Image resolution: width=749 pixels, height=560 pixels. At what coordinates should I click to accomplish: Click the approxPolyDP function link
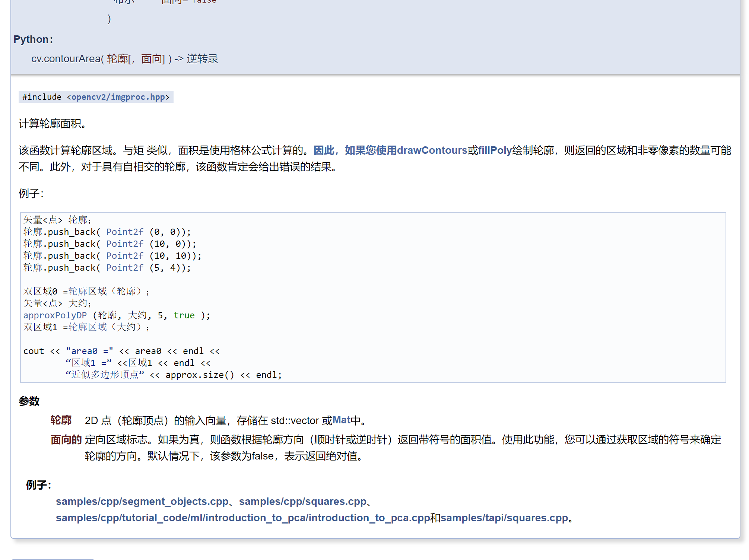(x=55, y=315)
